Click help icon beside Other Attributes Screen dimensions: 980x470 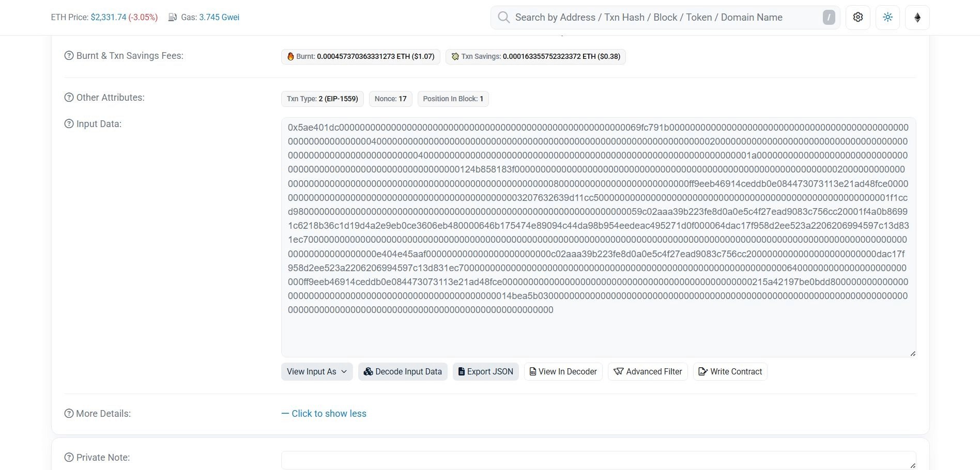69,97
